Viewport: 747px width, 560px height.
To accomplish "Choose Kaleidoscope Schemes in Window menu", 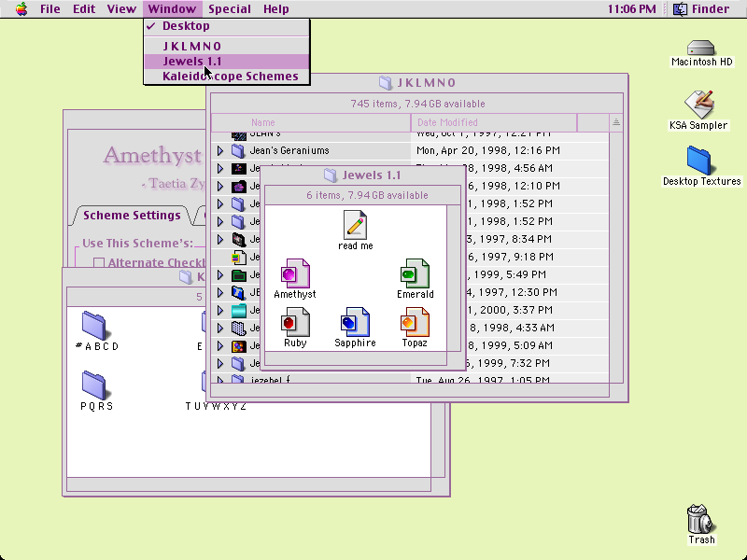I will (x=227, y=77).
